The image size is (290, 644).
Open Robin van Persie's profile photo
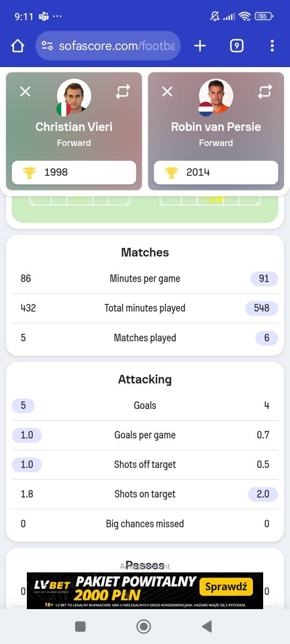[x=216, y=96]
